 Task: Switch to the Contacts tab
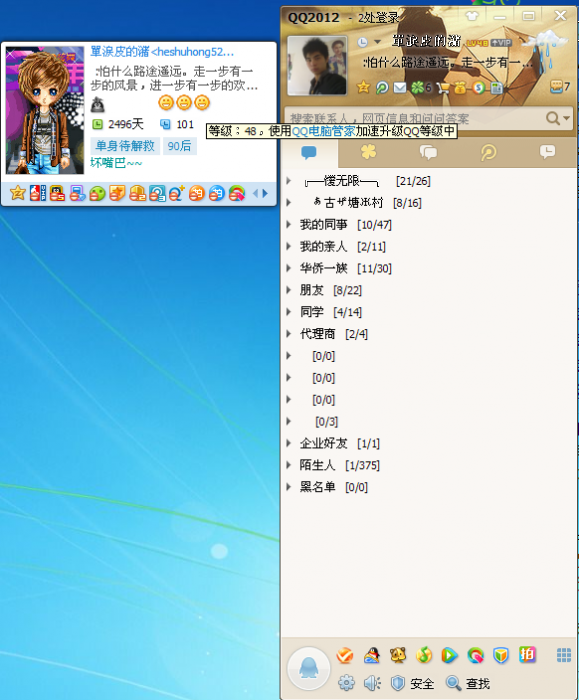click(309, 153)
